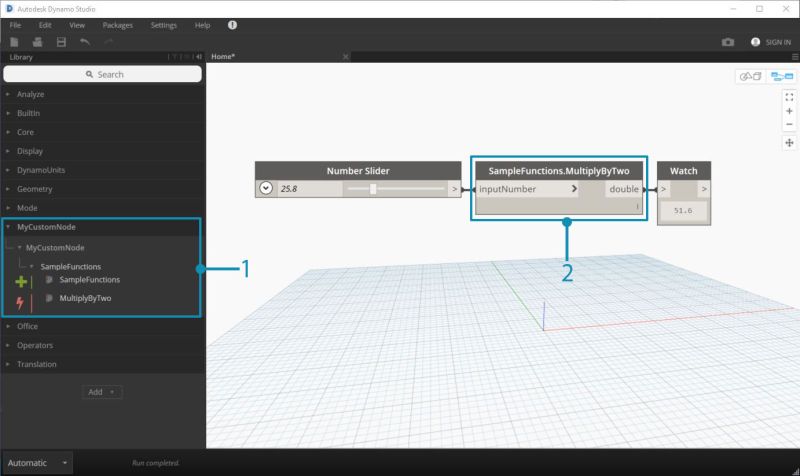
Task: Open the File menu
Action: coord(15,25)
